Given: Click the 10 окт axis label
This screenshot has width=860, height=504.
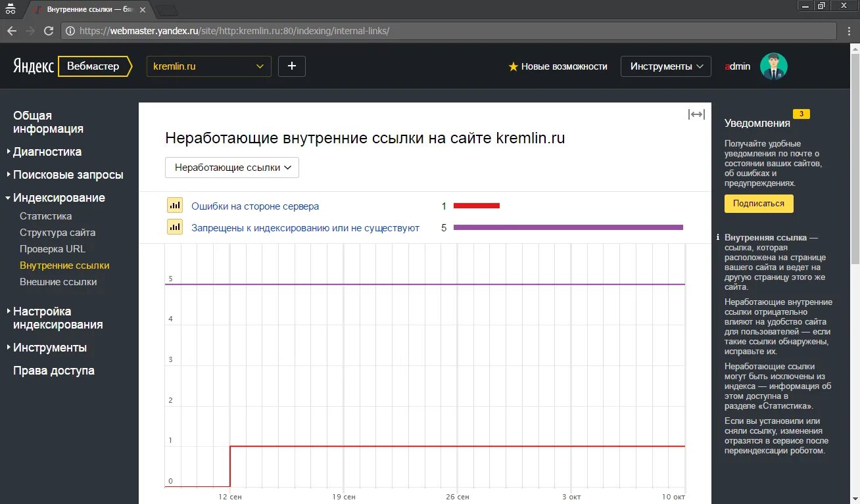Looking at the screenshot, I should pos(674,497).
